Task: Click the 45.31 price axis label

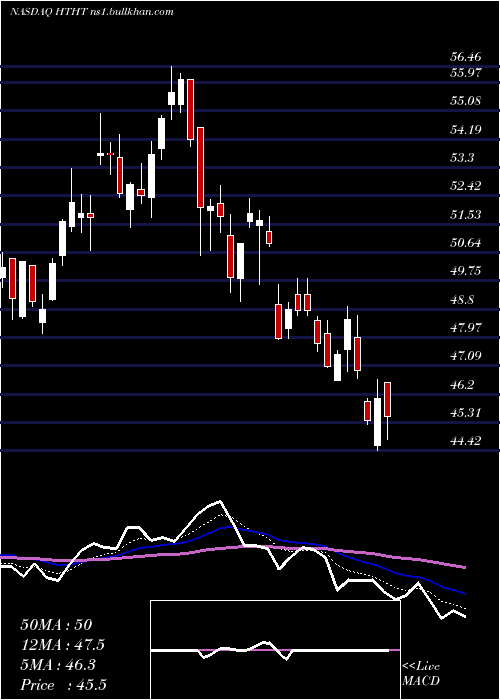Action: pos(466,413)
